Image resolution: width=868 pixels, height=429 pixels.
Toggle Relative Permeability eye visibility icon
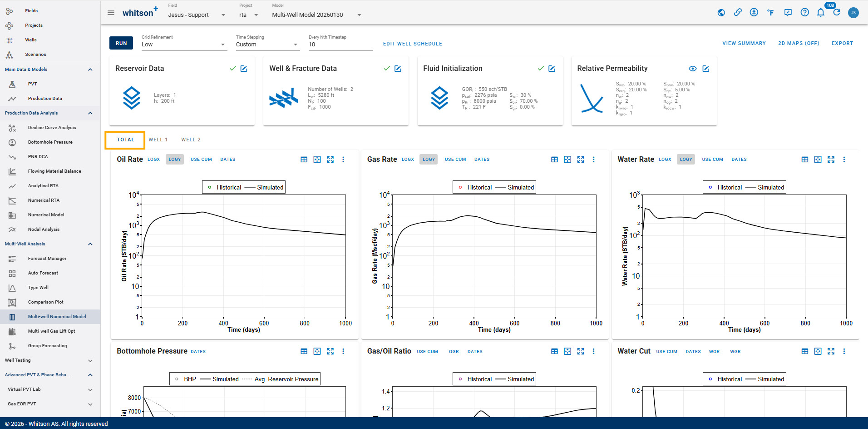[692, 69]
